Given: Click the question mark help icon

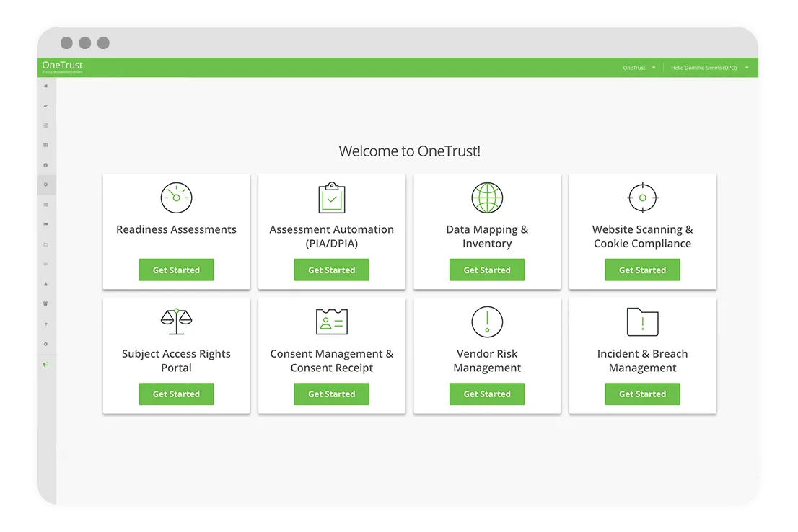Looking at the screenshot, I should pos(45,324).
